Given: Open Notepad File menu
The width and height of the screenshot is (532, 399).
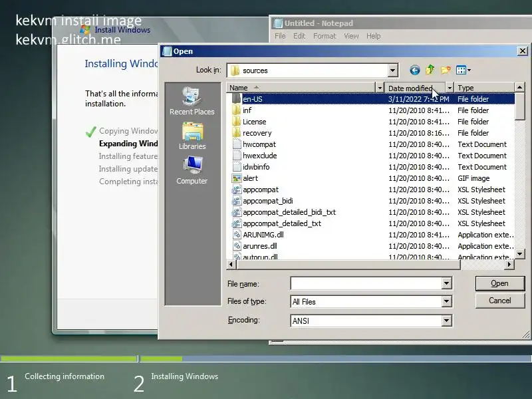Looking at the screenshot, I should (x=280, y=36).
